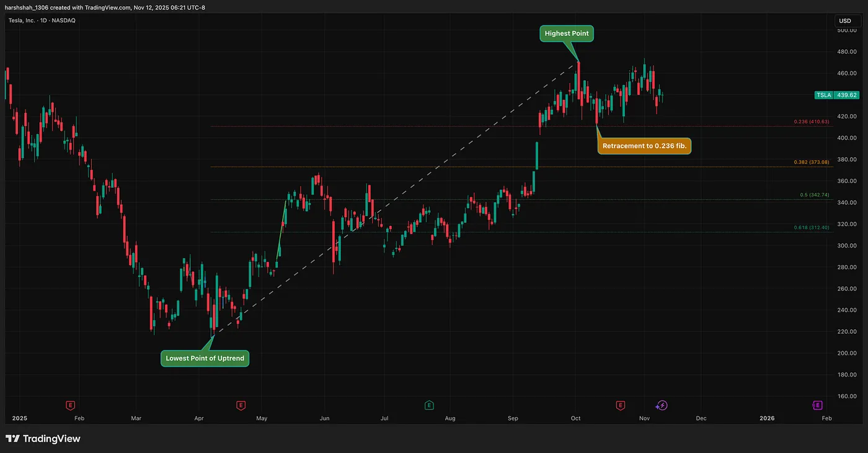
Task: Select the Highest Point callout
Action: coord(567,34)
